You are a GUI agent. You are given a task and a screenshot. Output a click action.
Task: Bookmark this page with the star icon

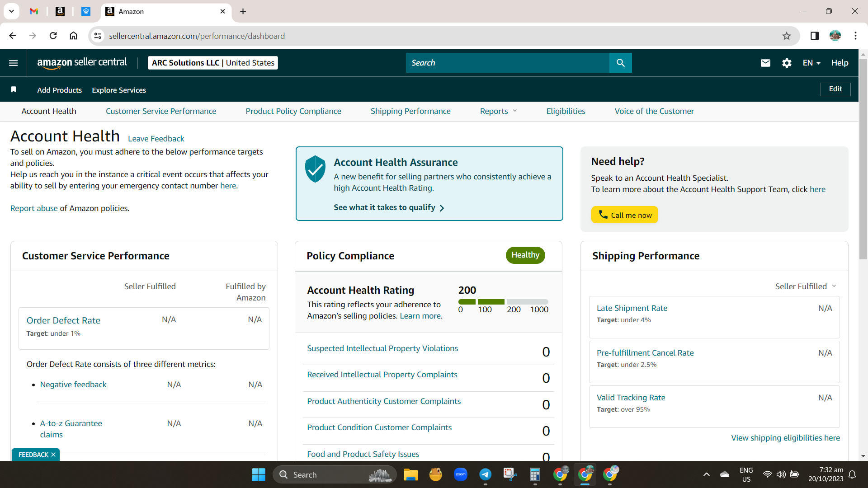coord(787,36)
